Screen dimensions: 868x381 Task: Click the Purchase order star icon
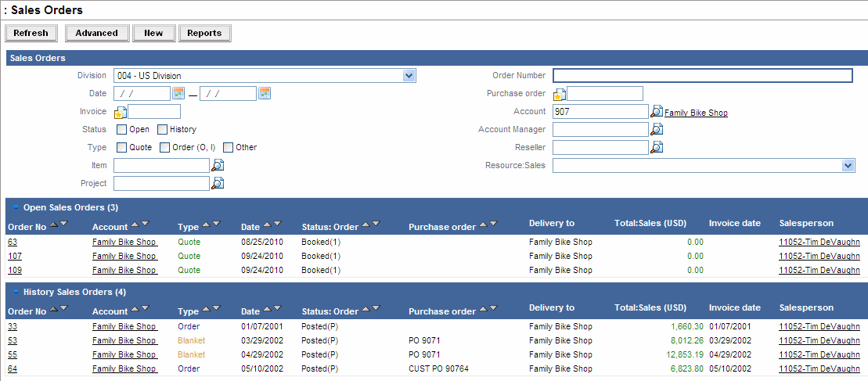[560, 95]
